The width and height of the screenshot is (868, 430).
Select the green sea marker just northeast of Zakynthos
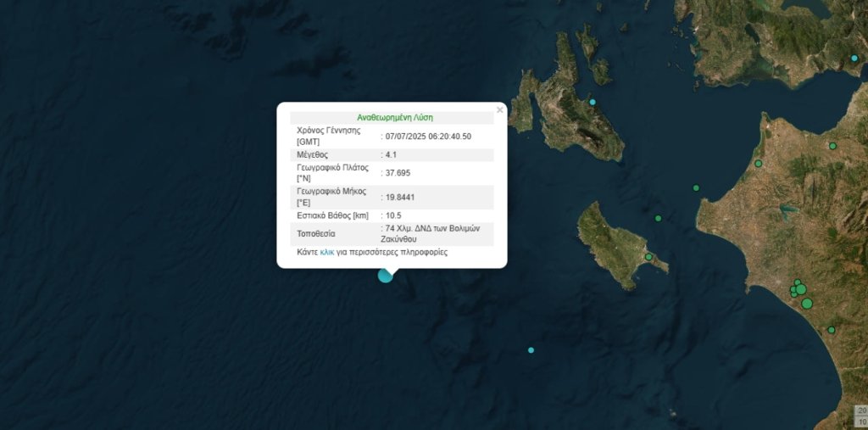[658, 219]
